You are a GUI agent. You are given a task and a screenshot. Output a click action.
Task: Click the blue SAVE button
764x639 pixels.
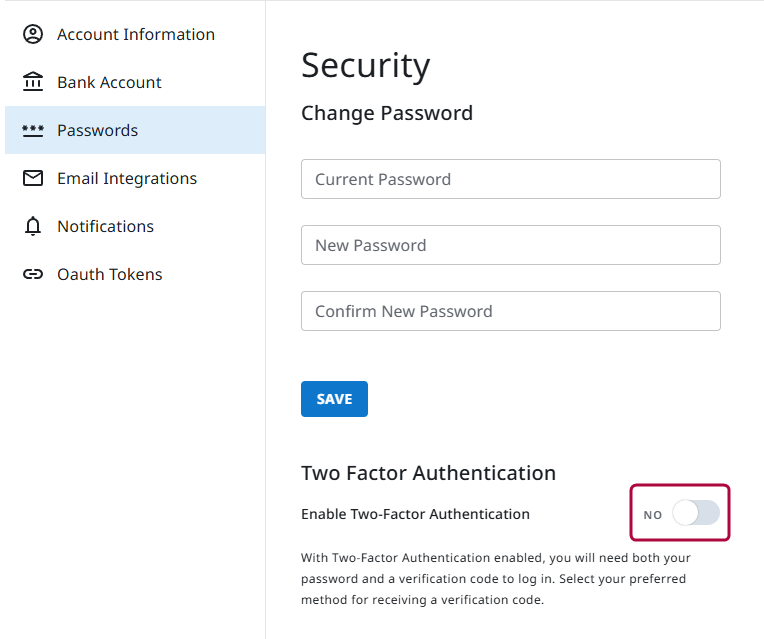tap(334, 399)
